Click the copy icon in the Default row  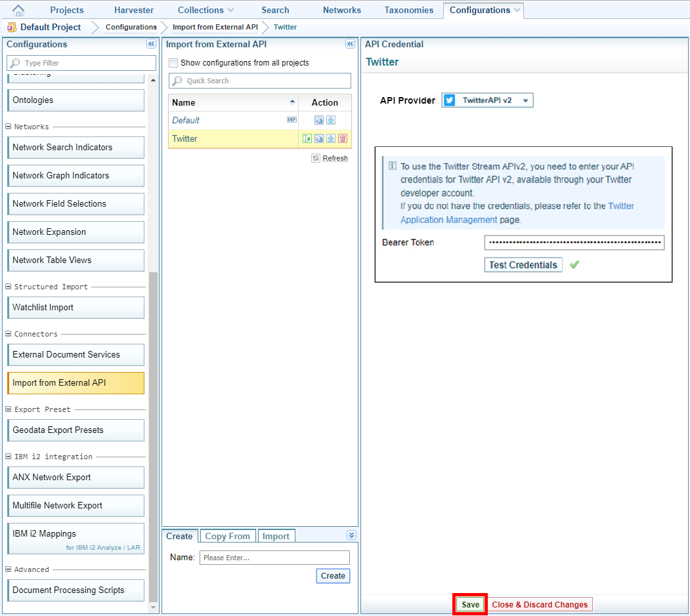[318, 120]
